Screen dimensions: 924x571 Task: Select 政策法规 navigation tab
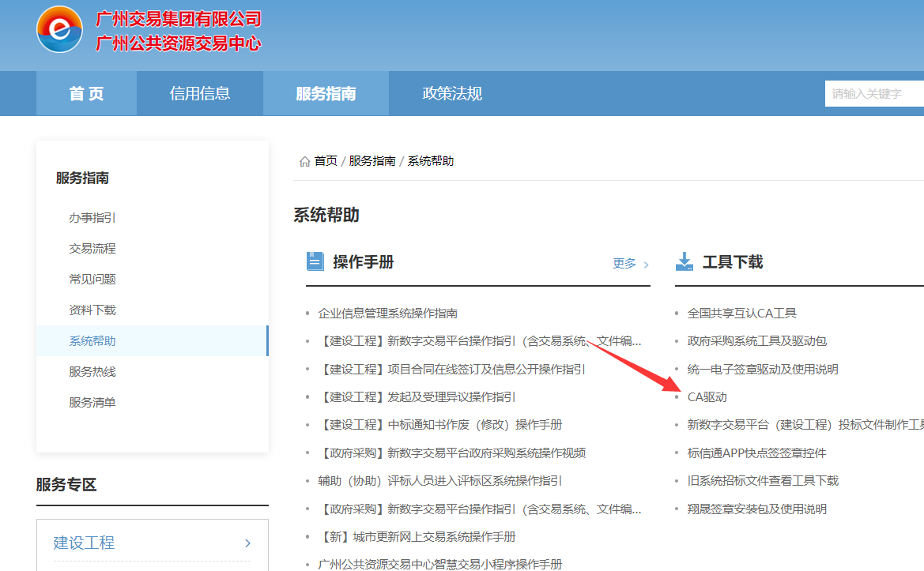click(x=452, y=94)
